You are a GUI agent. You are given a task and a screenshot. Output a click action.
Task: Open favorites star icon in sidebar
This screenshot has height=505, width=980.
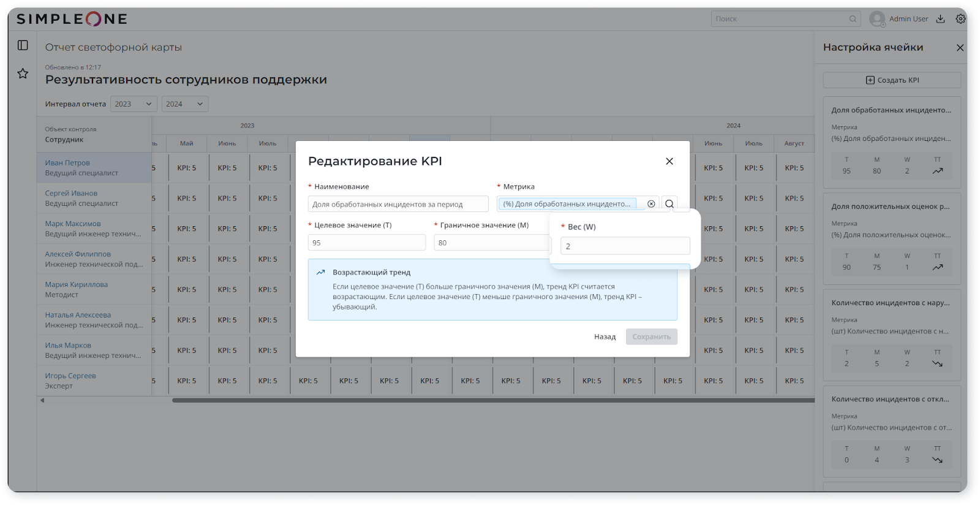(x=23, y=74)
